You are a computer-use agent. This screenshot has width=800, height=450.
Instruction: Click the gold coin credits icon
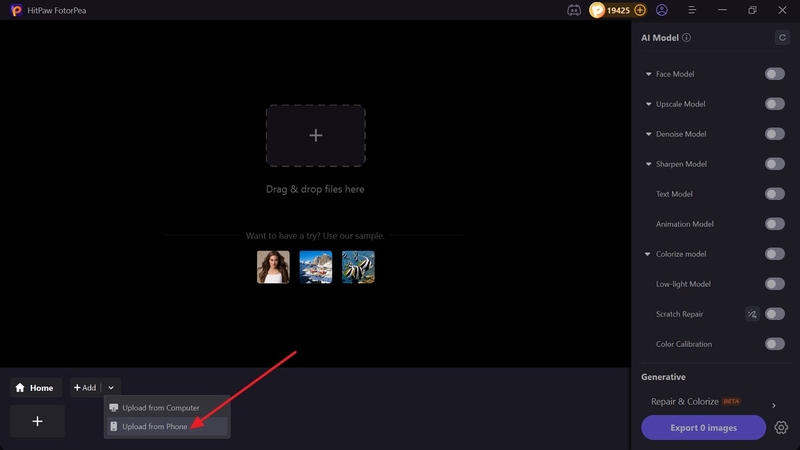pyautogui.click(x=597, y=10)
